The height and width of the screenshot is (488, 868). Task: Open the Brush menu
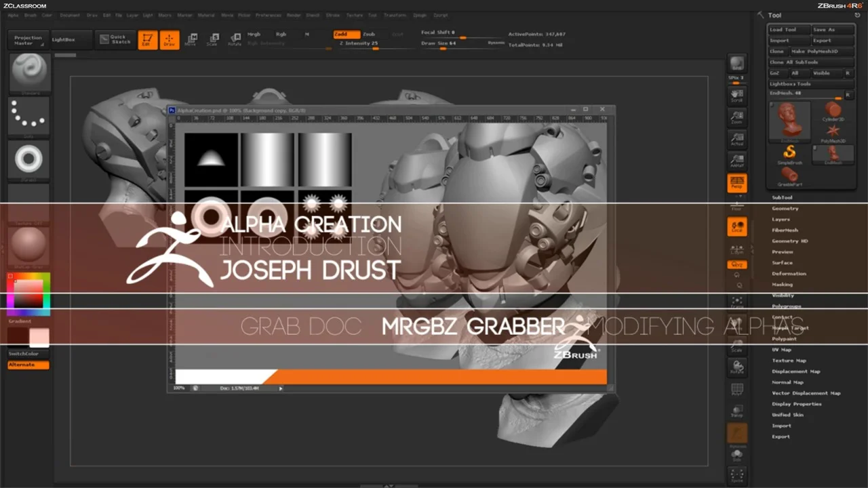click(x=31, y=15)
